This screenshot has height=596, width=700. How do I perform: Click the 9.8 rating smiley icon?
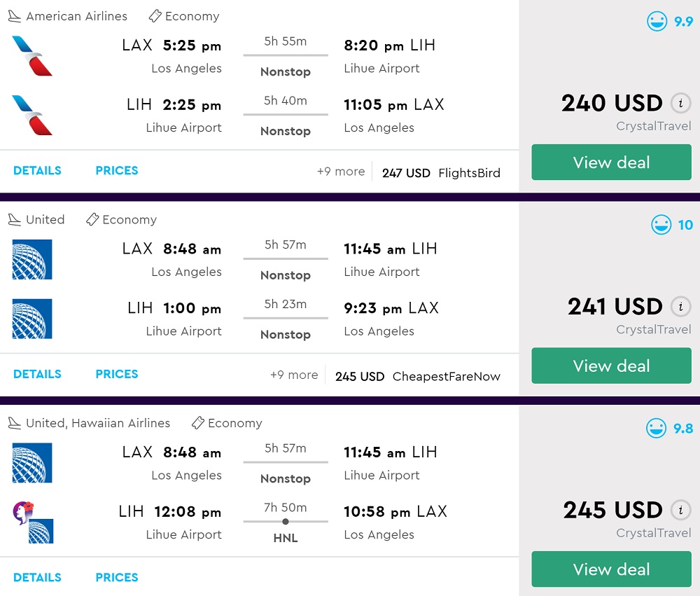point(657,428)
